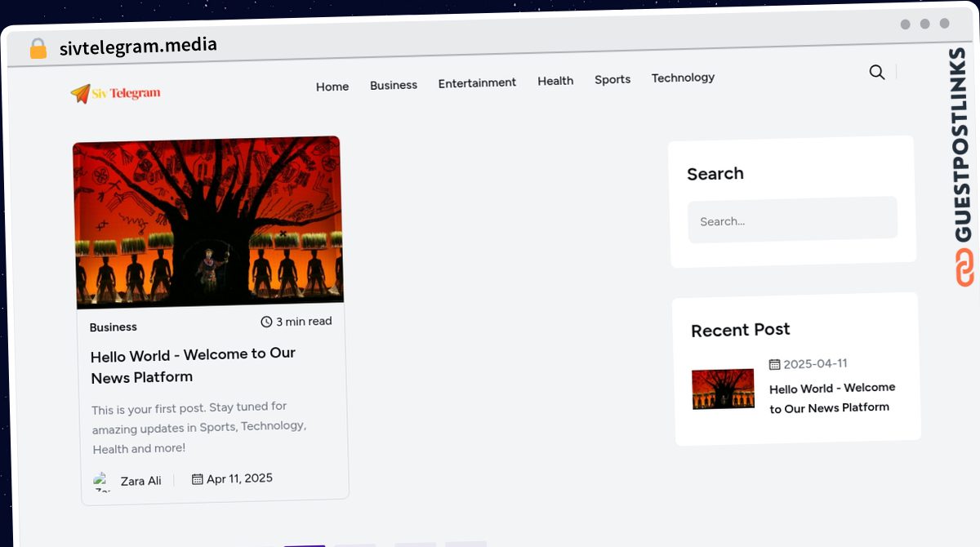Click the calendar icon beside Apr 11, 2025
Screen dimensions: 980x547
pyautogui.click(x=197, y=479)
